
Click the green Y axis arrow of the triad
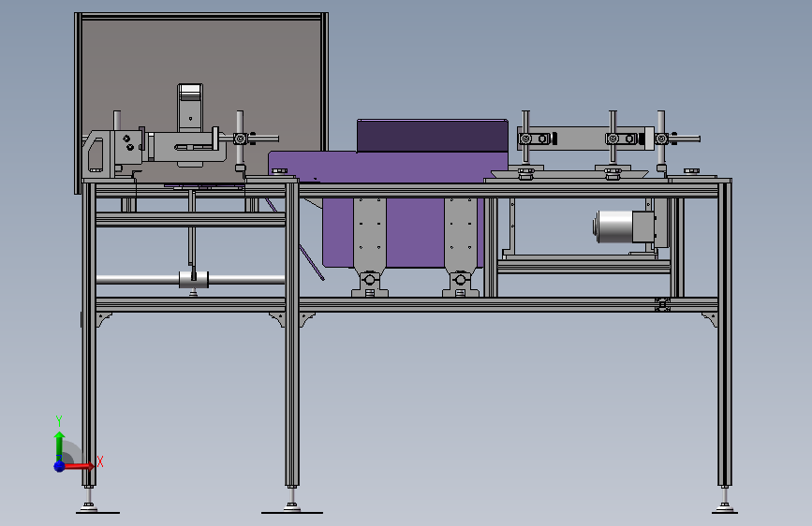59,446
